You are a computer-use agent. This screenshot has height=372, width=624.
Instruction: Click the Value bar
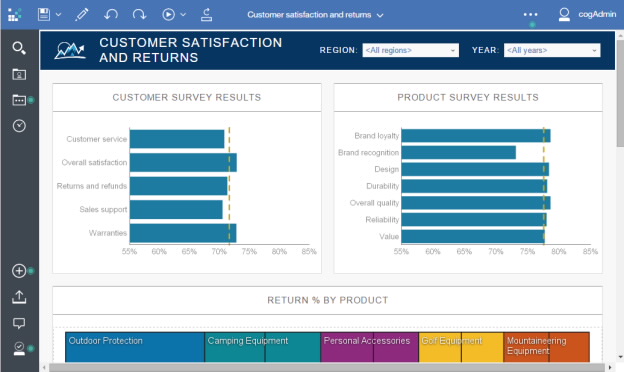(473, 237)
